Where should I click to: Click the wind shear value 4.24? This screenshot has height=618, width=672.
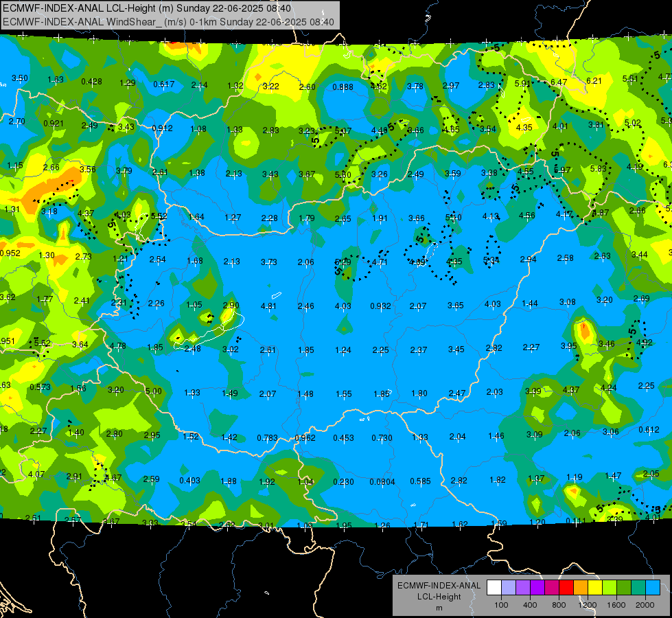coord(609,388)
